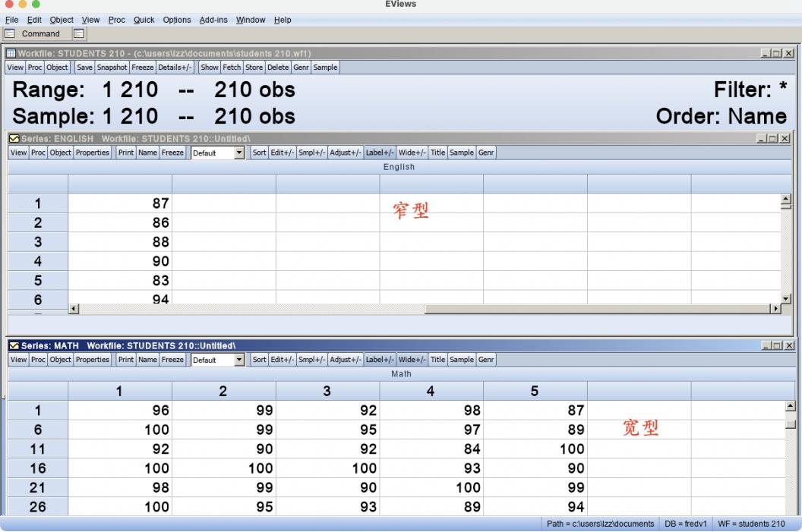
Task: Open Default dropdown in MATH series window
Action: coord(239,360)
